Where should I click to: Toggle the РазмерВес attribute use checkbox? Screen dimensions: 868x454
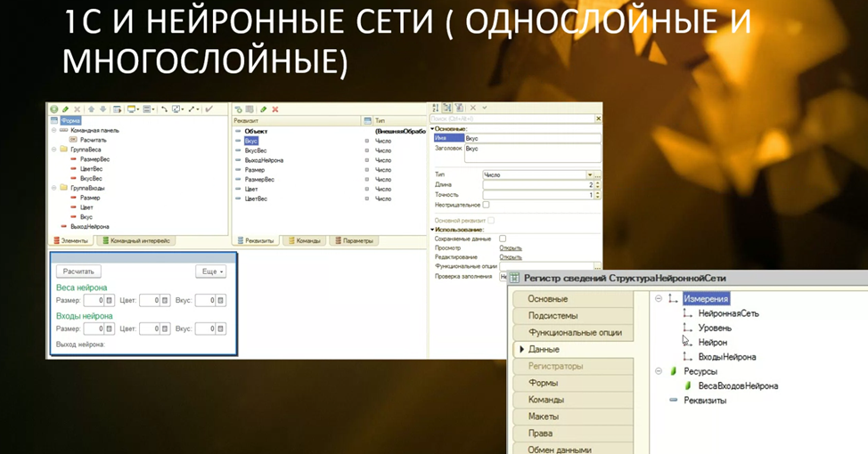click(x=367, y=179)
